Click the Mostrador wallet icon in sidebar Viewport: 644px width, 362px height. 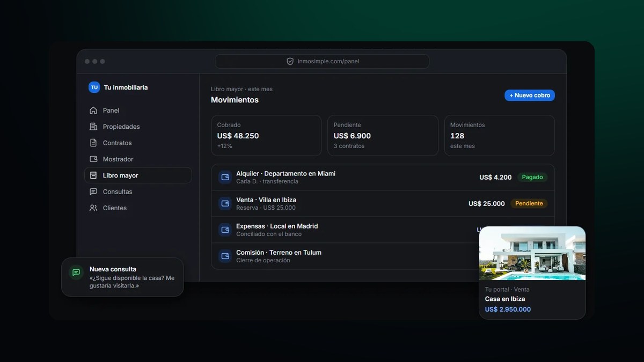point(93,159)
